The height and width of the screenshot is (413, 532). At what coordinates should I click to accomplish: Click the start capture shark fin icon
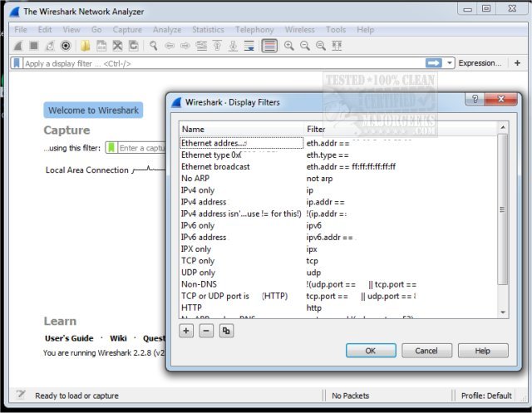point(18,46)
